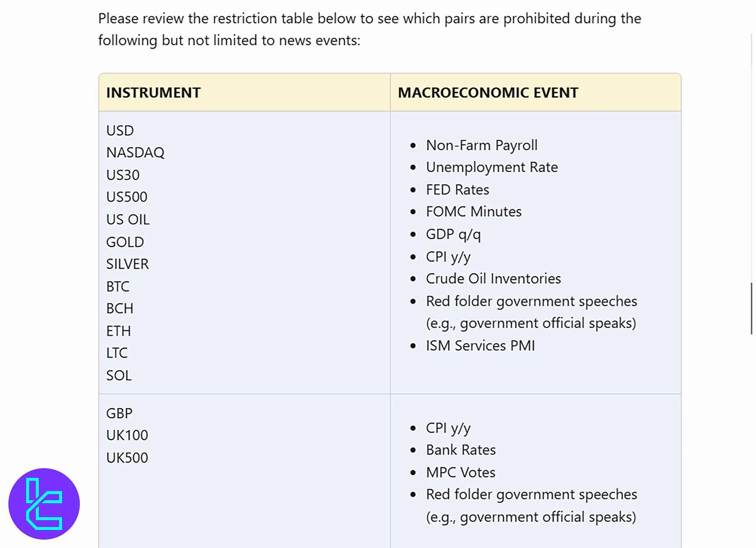
Task: Select the MPC Votes list item
Action: (x=460, y=472)
